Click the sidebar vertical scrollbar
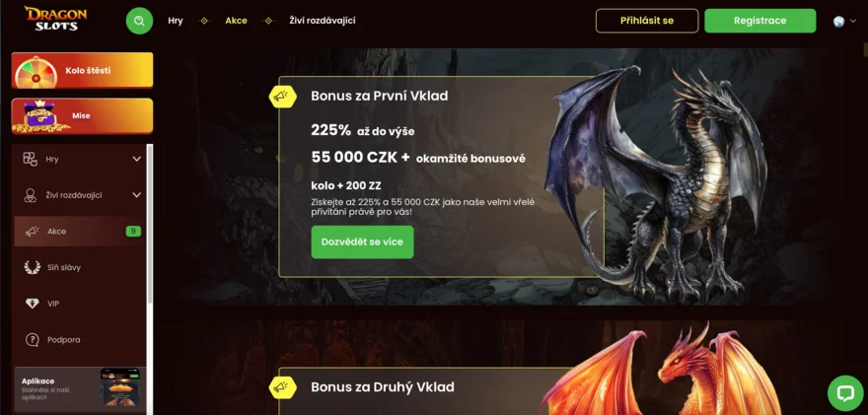 click(x=150, y=224)
